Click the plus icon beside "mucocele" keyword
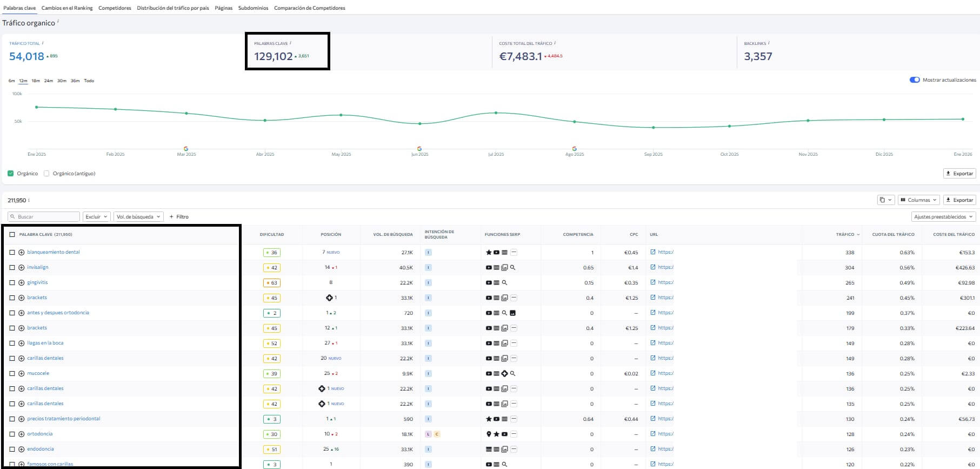 [22, 374]
